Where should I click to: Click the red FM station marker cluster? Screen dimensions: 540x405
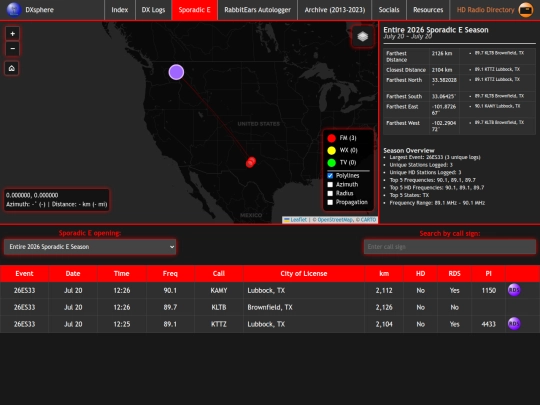(x=251, y=162)
